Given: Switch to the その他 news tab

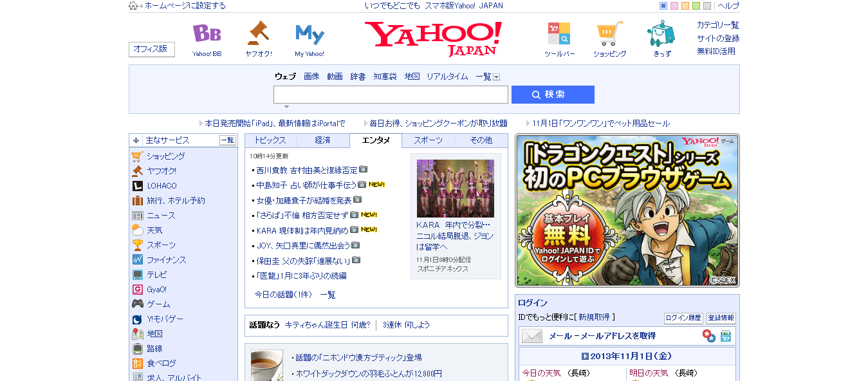Looking at the screenshot, I should point(481,140).
